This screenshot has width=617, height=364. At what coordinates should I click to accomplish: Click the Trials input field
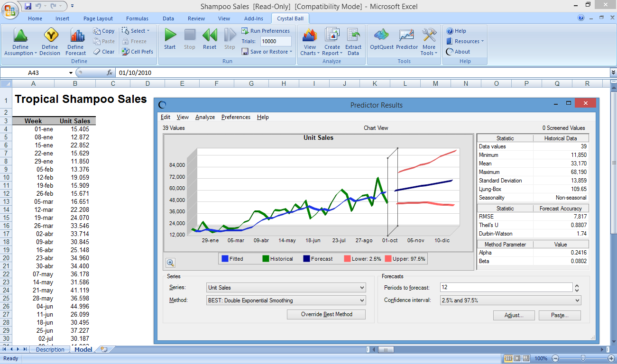(x=276, y=41)
